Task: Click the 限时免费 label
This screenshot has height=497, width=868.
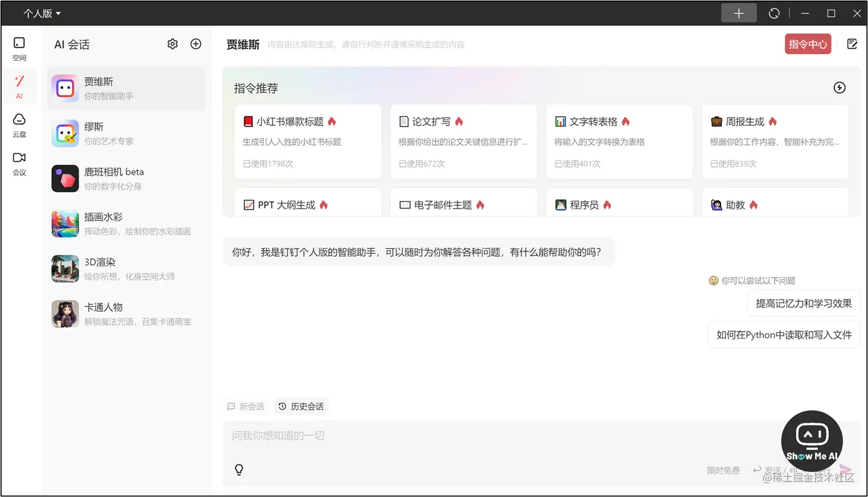Action: click(723, 471)
